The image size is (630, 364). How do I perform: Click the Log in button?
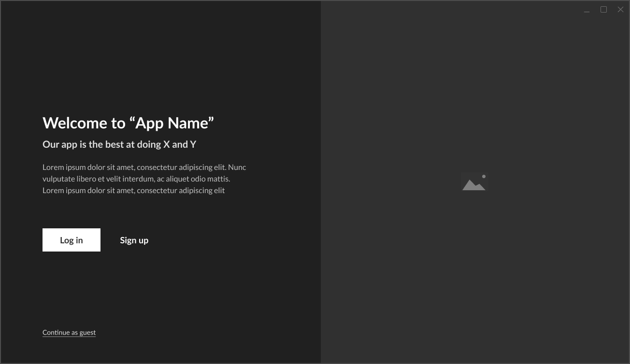point(72,240)
